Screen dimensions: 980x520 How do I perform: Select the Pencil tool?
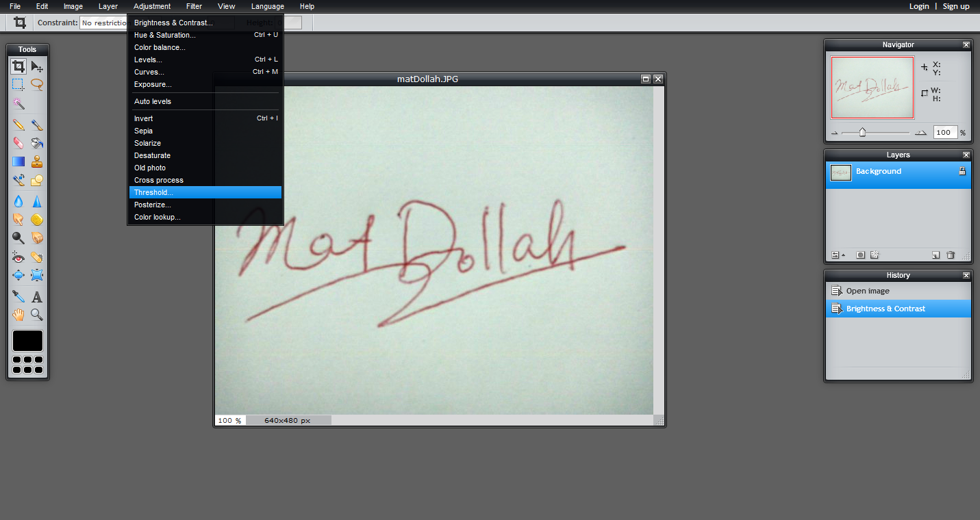click(x=18, y=125)
